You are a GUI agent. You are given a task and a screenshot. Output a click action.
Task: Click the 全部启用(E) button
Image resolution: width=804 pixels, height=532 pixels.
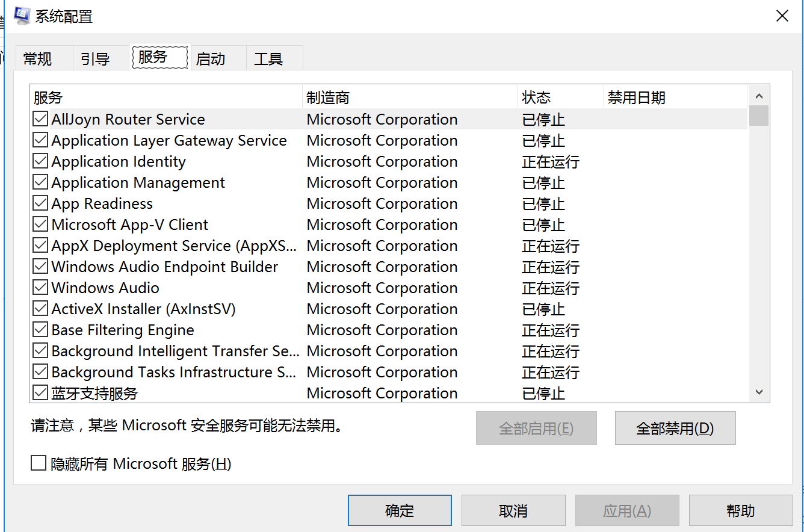click(x=536, y=428)
